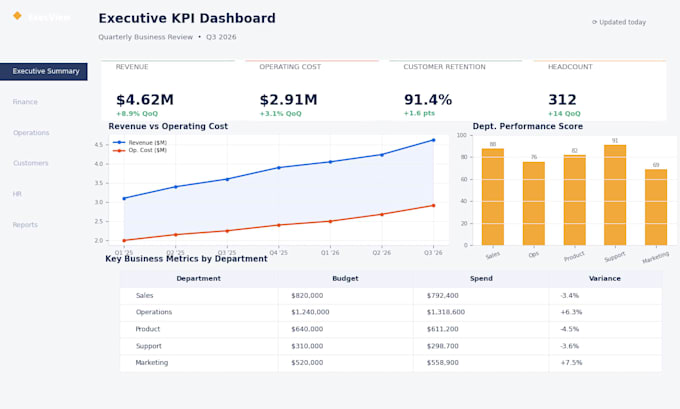The image size is (680, 409).
Task: Click the Marketing bar in performance chart
Action: click(656, 207)
